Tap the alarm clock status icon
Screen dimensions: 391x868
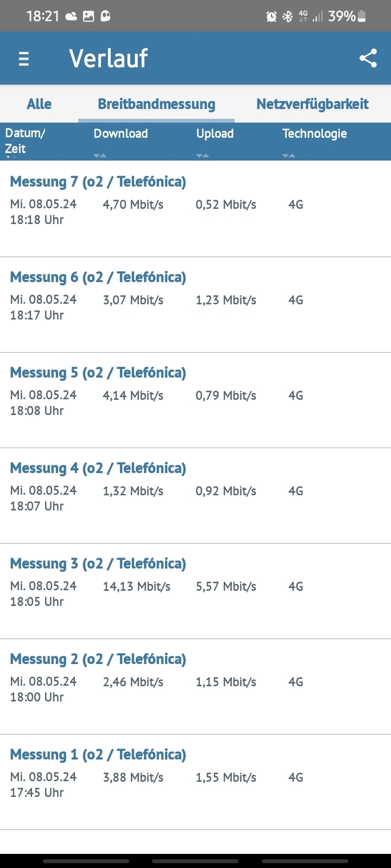[x=272, y=17]
